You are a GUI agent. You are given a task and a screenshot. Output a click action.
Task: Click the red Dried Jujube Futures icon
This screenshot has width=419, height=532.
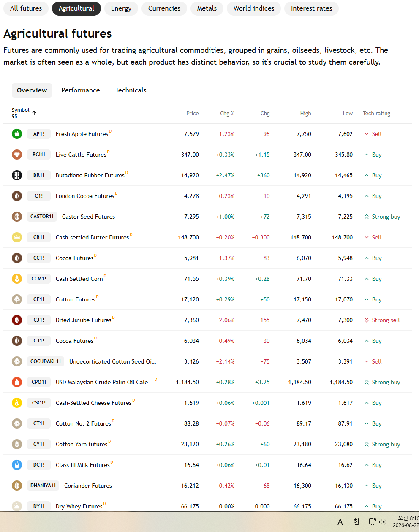pos(17,320)
